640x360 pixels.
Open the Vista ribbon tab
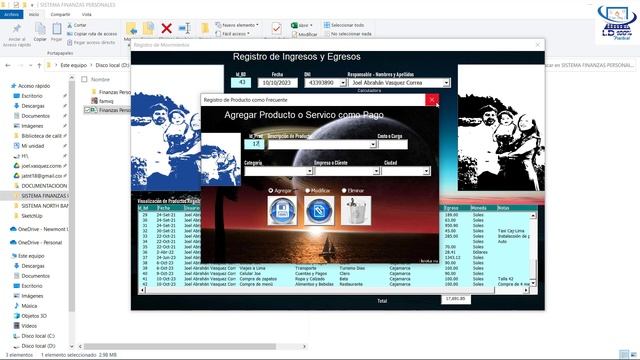[87, 14]
